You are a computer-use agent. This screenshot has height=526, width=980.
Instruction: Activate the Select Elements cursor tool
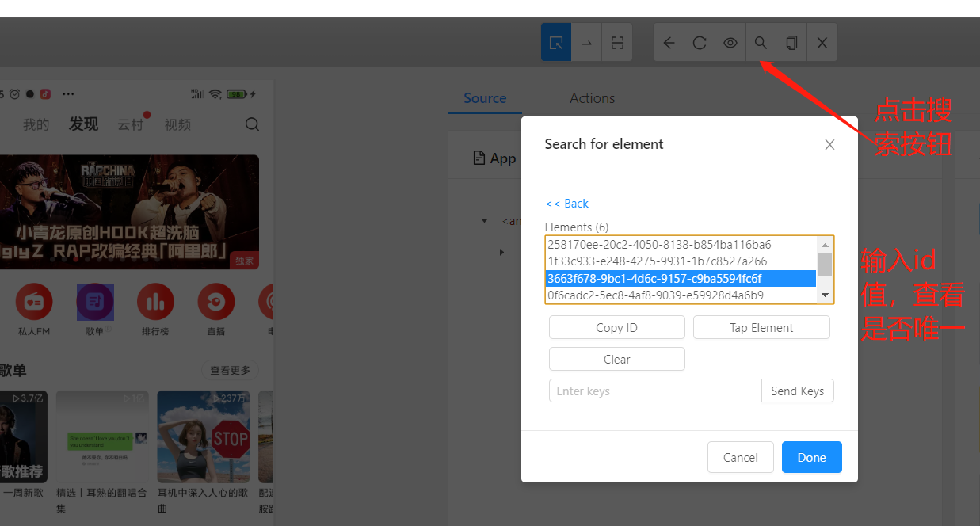click(x=556, y=42)
